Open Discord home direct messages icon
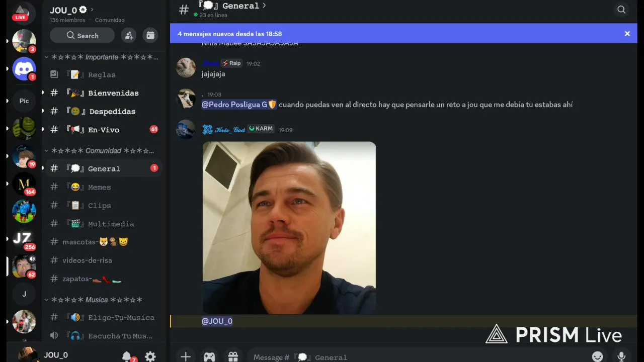644x362 pixels. [x=24, y=69]
